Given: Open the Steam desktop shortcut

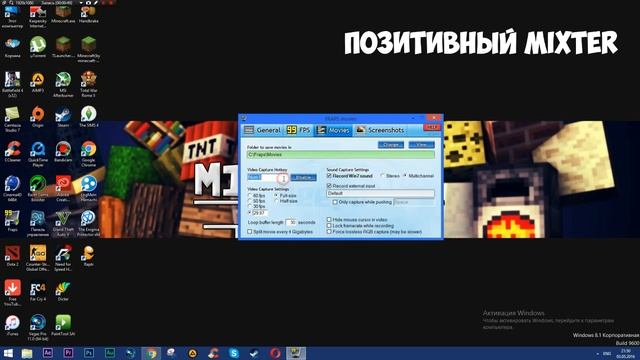Looking at the screenshot, I should point(63,117).
